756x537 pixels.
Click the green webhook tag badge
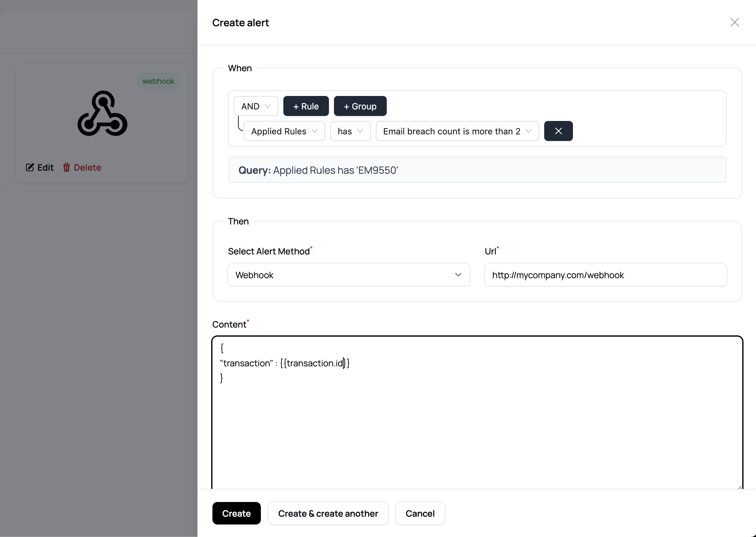(158, 81)
